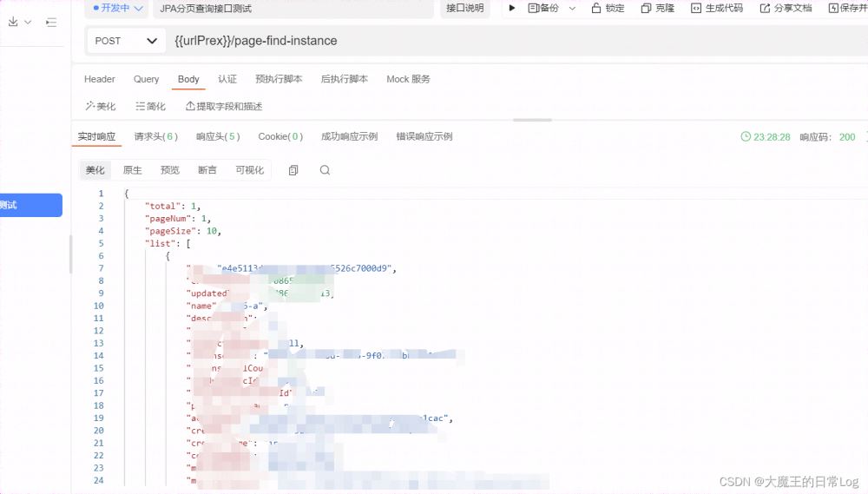Select the highlighted 测试 item in sidebar

pyautogui.click(x=31, y=205)
